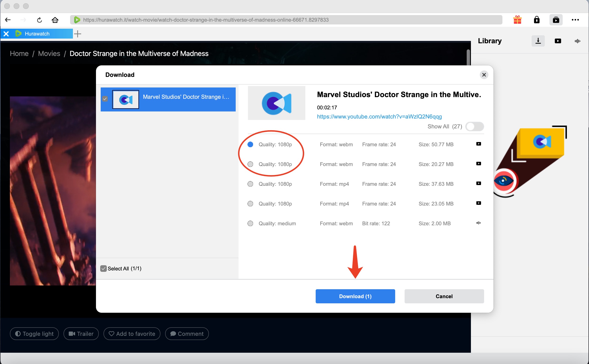Select the 1080p mp4 37.63 MB option
Viewport: 589px width, 364px height.
coord(250,184)
